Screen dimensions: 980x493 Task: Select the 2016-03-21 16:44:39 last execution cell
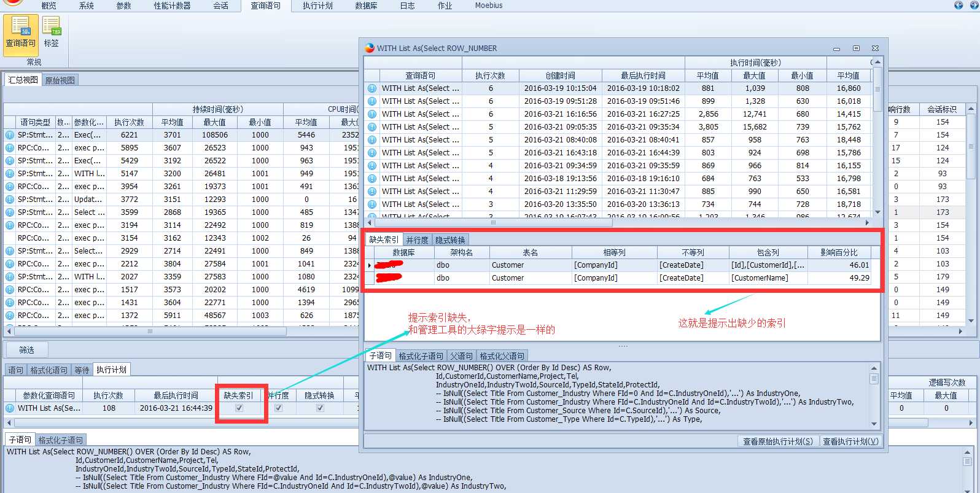[176, 408]
